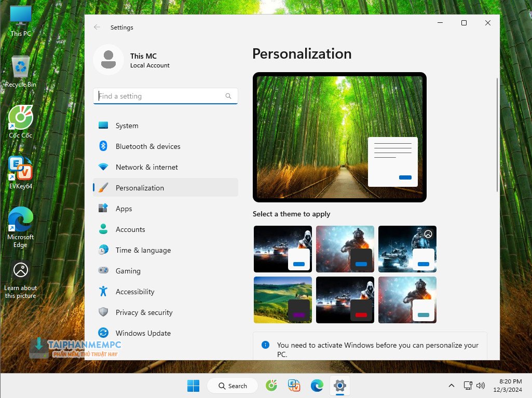532x398 pixels.
Task: Click the This MC profile avatar
Action: pos(108,60)
